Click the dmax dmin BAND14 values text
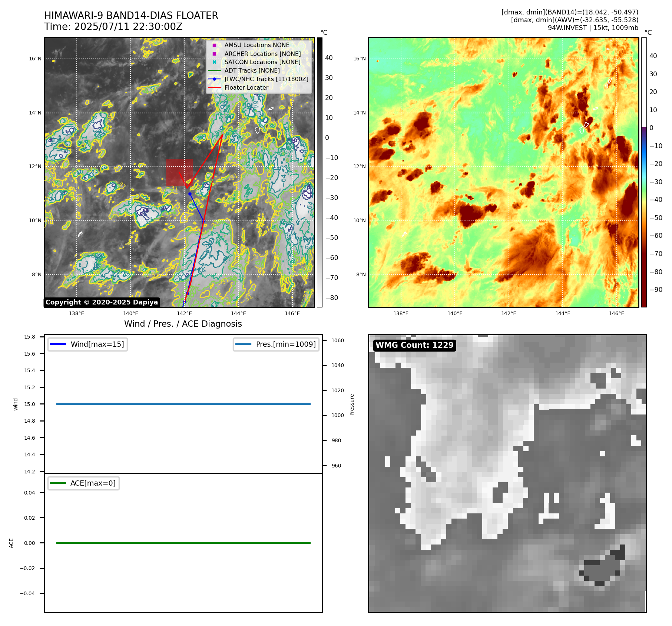Screen dimensions: 672x626 (x=570, y=12)
